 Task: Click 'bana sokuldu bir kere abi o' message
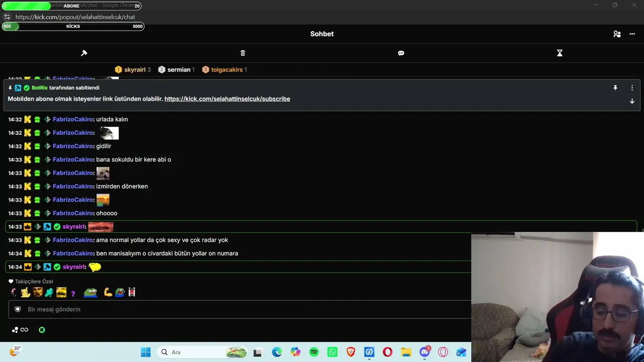tap(133, 160)
